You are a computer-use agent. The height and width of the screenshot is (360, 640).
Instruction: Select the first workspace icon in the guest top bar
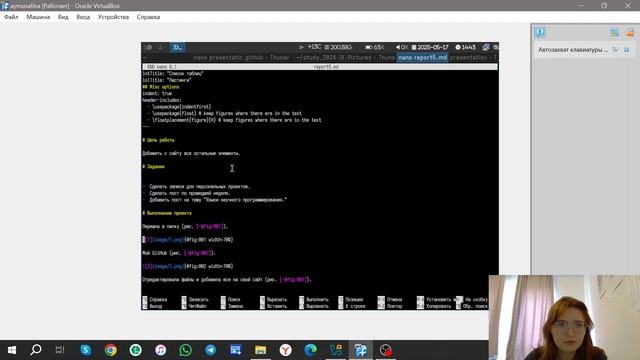148,47
